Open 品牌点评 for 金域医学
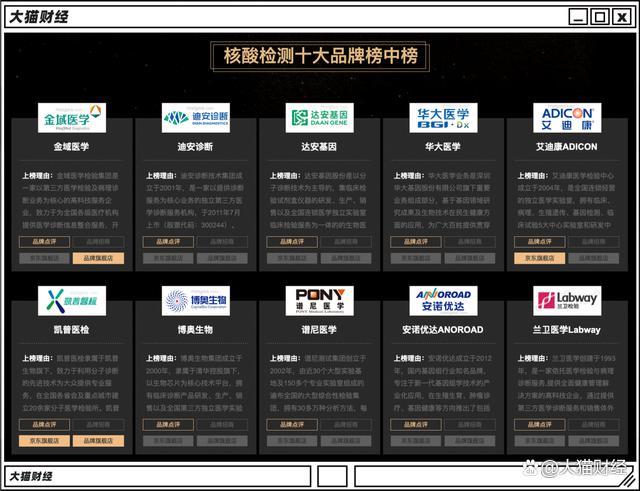Image resolution: width=640 pixels, height=491 pixels. pos(44,242)
